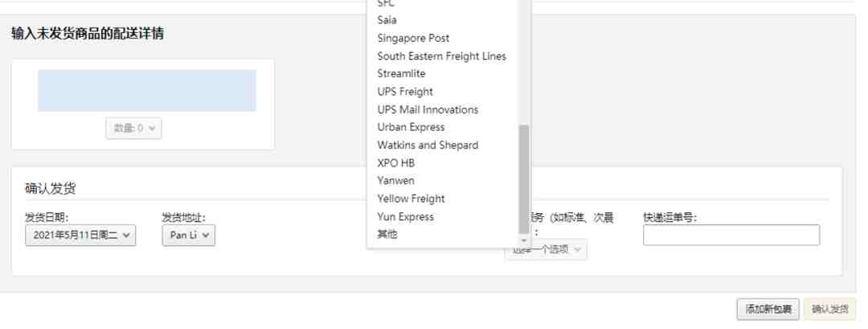Open the 数量 quantity dropdown
The height and width of the screenshot is (329, 868).
tap(134, 128)
